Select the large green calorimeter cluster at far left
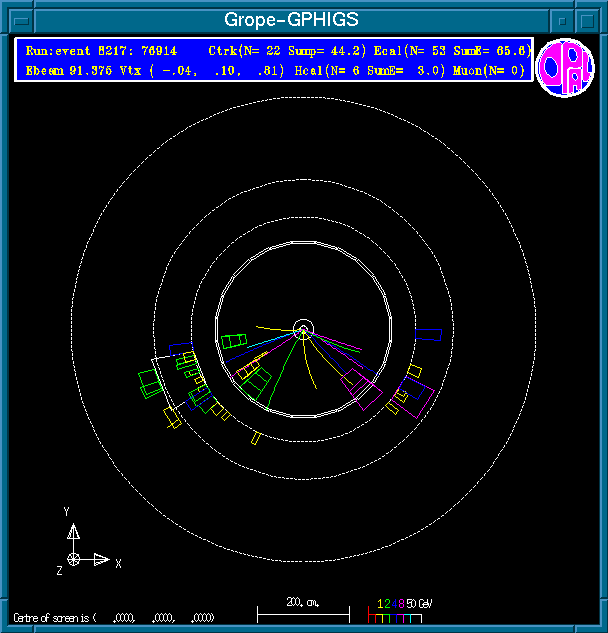 [151, 382]
